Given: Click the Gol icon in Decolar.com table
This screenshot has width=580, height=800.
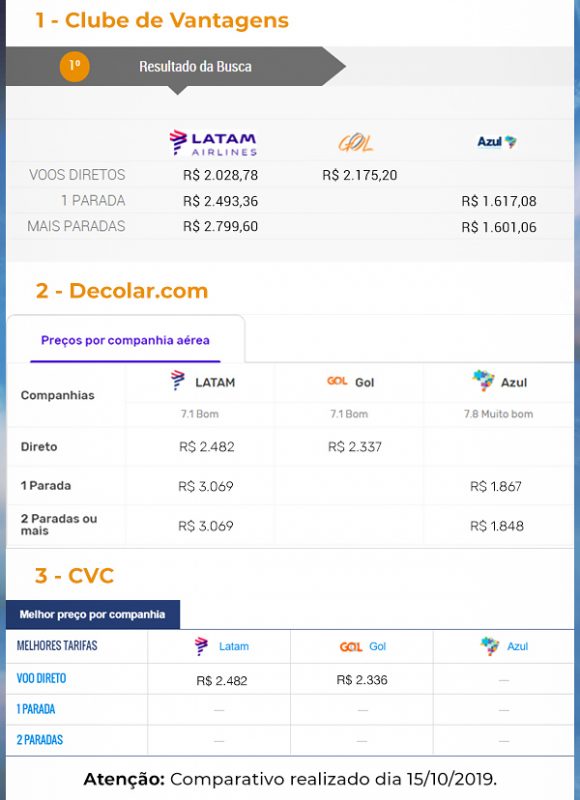Looking at the screenshot, I should (x=337, y=381).
